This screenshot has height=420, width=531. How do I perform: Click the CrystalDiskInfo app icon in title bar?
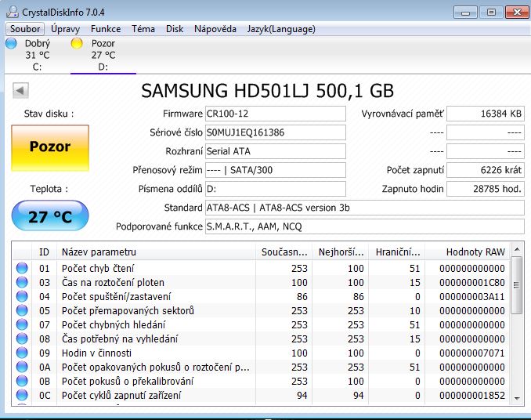pos(13,12)
